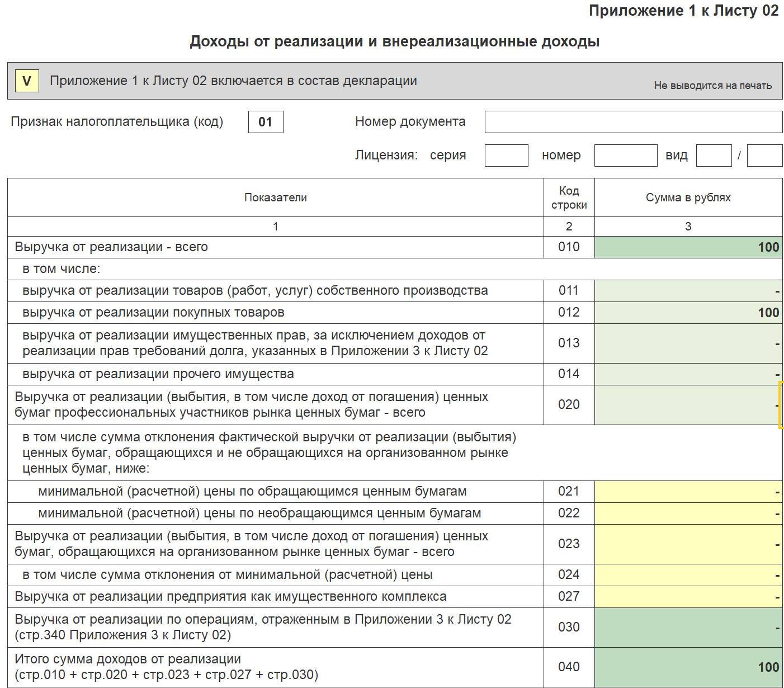Select the active cell for line 020
The height and width of the screenshot is (688, 784).
pos(688,405)
